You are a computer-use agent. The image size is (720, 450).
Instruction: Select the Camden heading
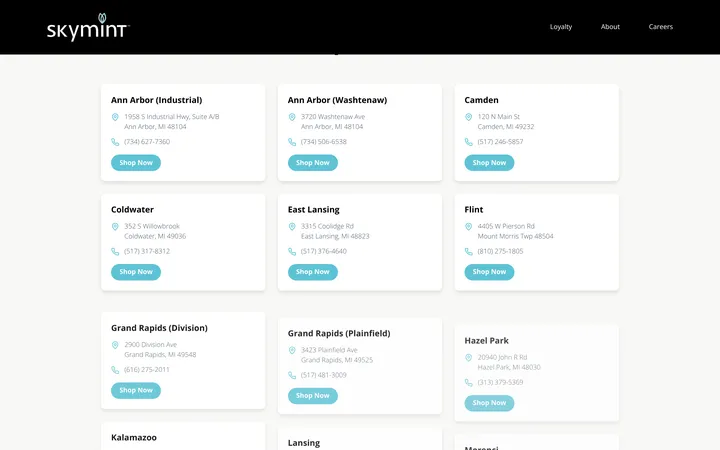(x=481, y=100)
